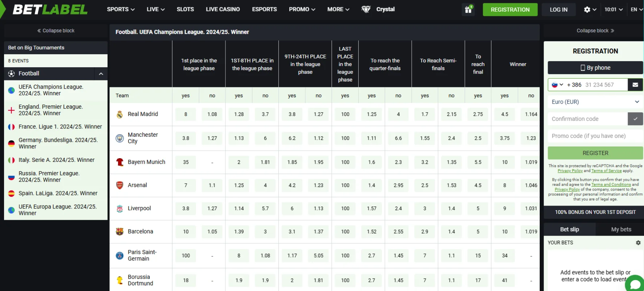Click the BetLabel logo
644x291 pixels.
click(50, 9)
